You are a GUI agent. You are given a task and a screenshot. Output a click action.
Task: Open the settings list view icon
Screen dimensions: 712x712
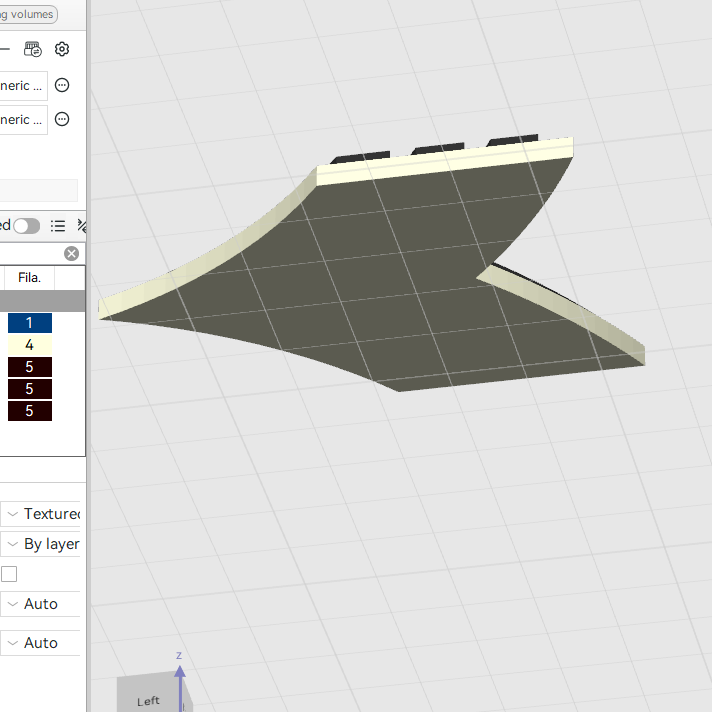tap(58, 226)
